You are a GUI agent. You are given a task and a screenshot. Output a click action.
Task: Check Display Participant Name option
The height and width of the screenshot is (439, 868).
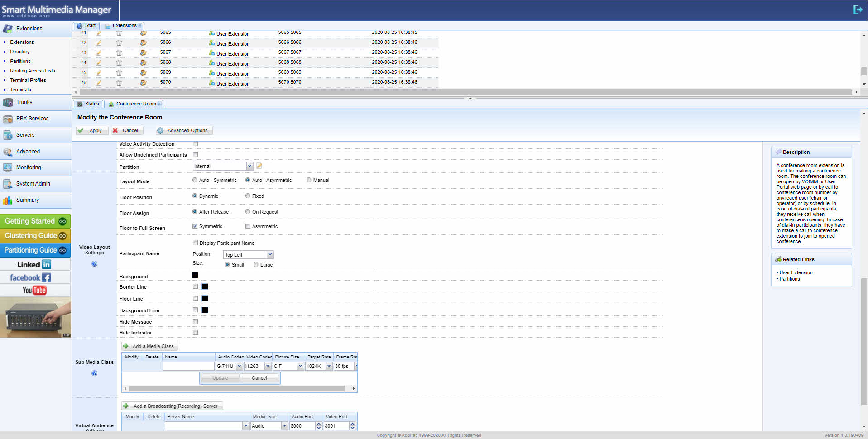point(196,243)
